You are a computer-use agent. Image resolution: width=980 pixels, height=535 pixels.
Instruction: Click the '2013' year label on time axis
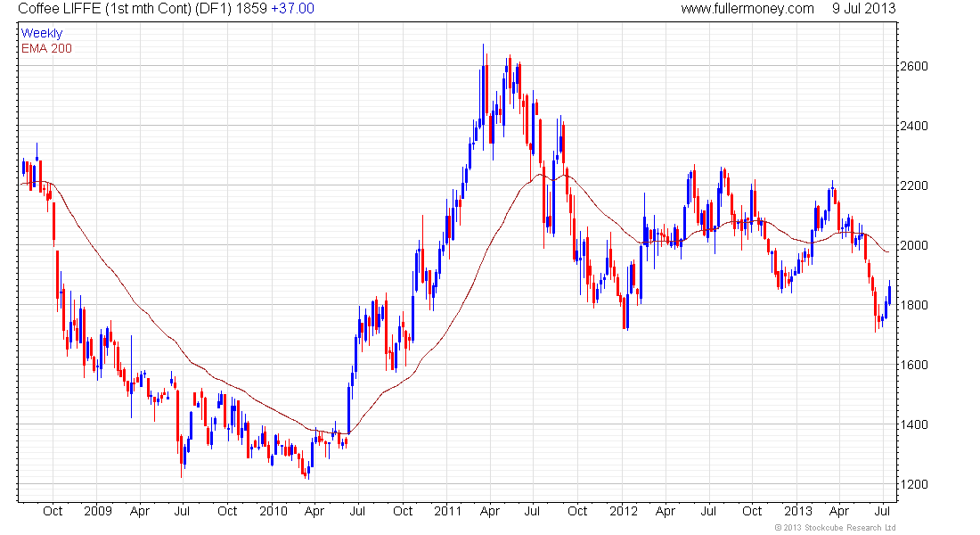point(798,511)
